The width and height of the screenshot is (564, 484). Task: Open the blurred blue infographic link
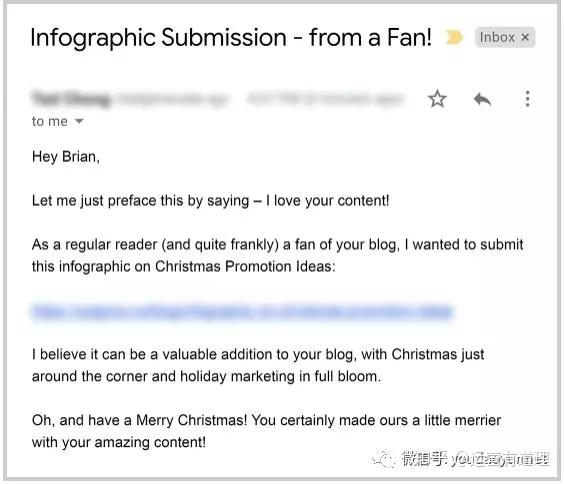point(242,312)
